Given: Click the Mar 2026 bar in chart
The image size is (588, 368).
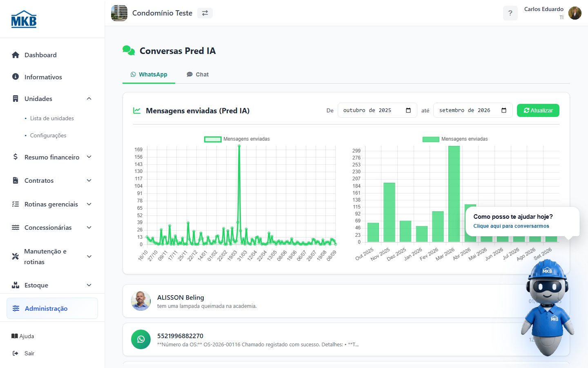Looking at the screenshot, I should coord(454,194).
